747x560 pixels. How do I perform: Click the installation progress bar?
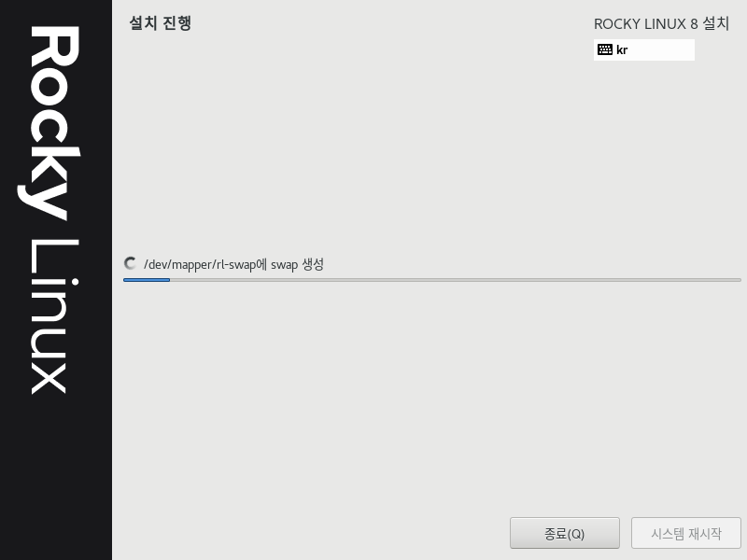[432, 280]
